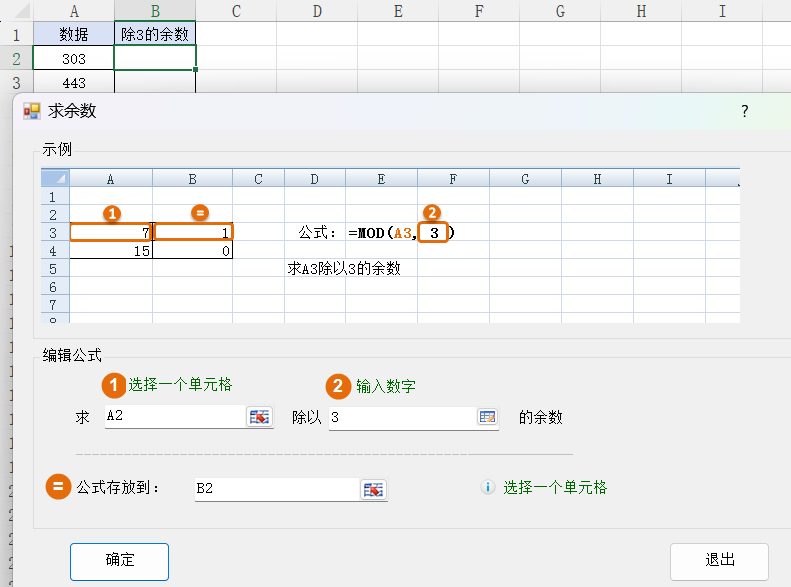The width and height of the screenshot is (791, 587).
Task: Click the cell containing 303
Action: point(74,59)
